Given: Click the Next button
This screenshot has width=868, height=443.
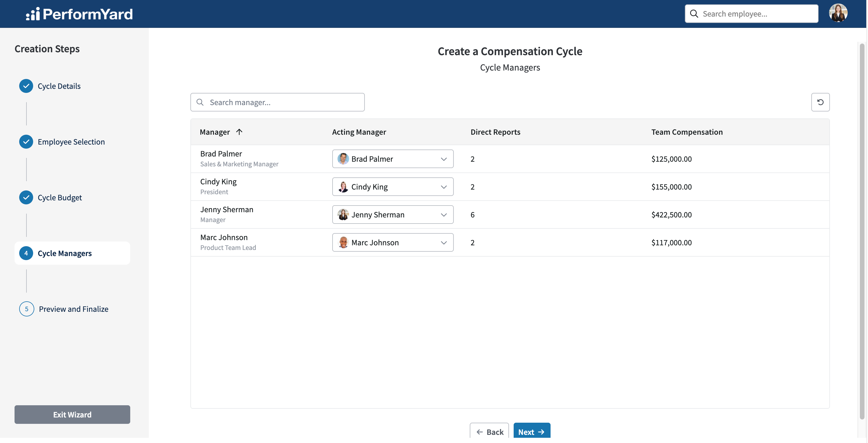Looking at the screenshot, I should pos(532,432).
